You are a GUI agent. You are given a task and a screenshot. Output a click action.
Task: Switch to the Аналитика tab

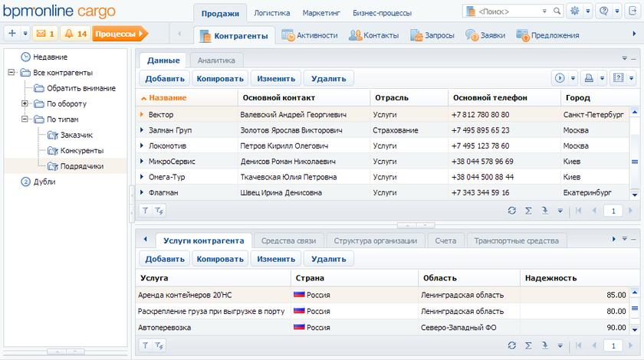[x=216, y=60]
